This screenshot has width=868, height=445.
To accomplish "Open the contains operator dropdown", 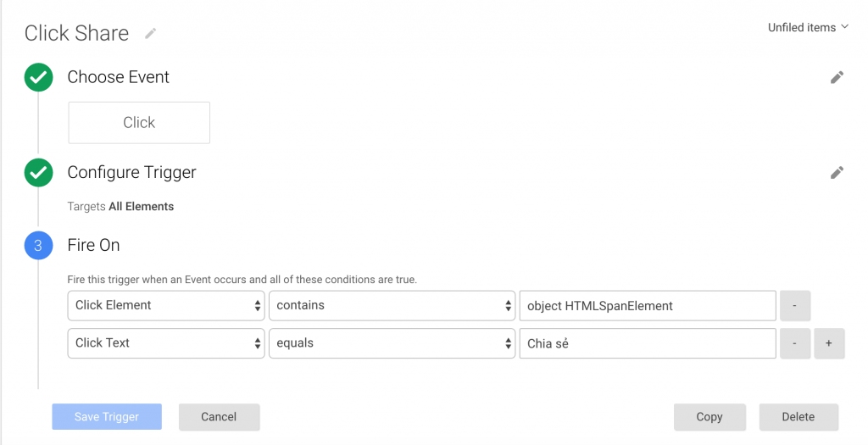I will [392, 305].
